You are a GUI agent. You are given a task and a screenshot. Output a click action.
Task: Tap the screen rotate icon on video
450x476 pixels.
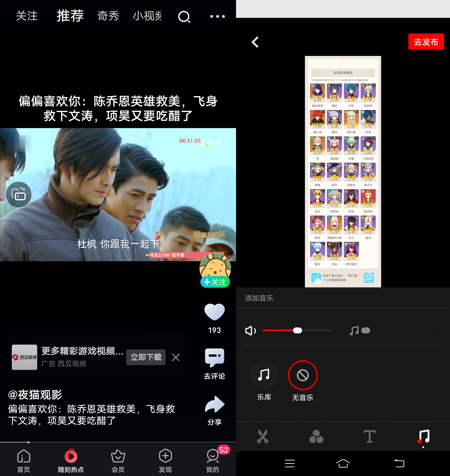pyautogui.click(x=19, y=194)
